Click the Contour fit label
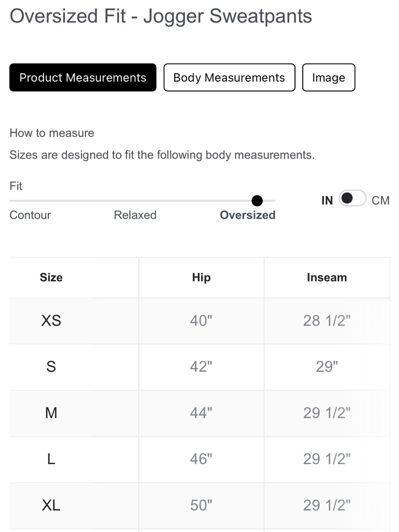This screenshot has height=532, width=399. pos(30,215)
